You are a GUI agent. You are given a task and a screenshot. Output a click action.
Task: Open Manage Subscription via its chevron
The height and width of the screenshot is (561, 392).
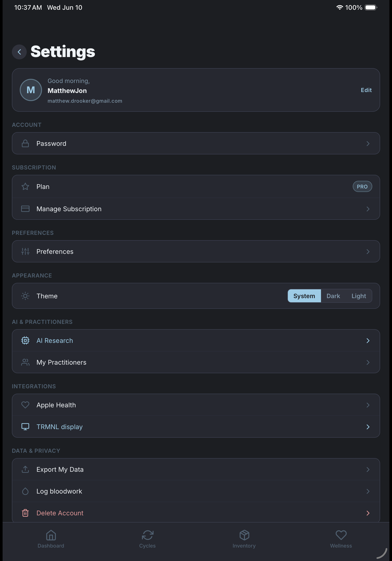pyautogui.click(x=368, y=209)
